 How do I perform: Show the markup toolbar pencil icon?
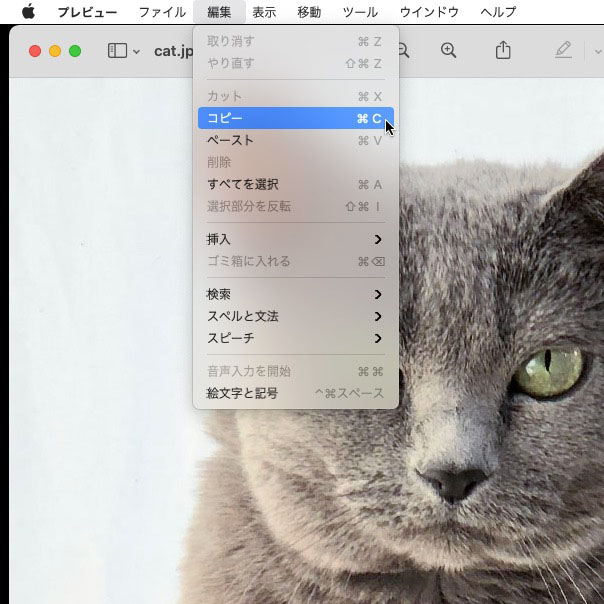coord(563,50)
